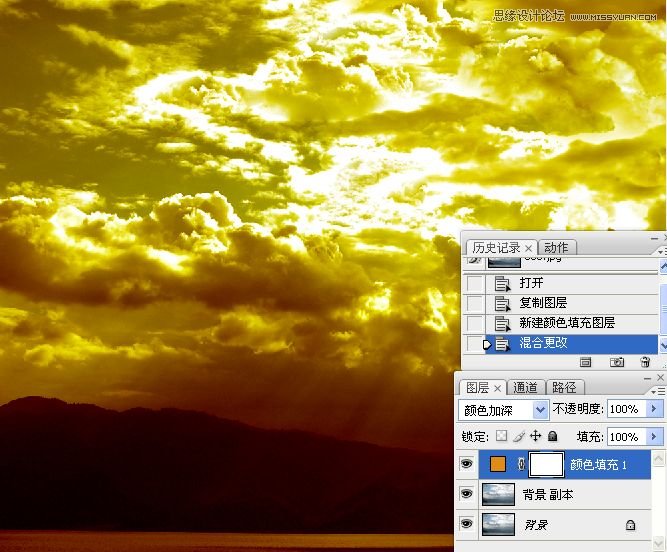Close the 图层 tab with its x

coord(497,388)
